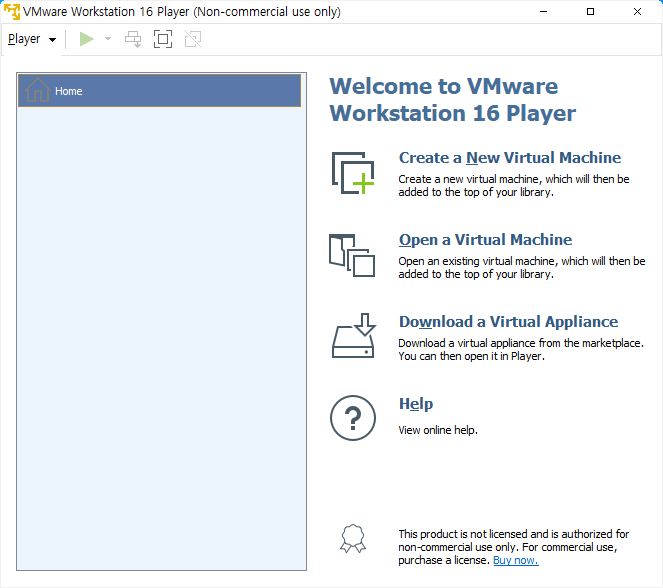The height and width of the screenshot is (588, 663).
Task: Open the Player menu
Action: tap(32, 39)
